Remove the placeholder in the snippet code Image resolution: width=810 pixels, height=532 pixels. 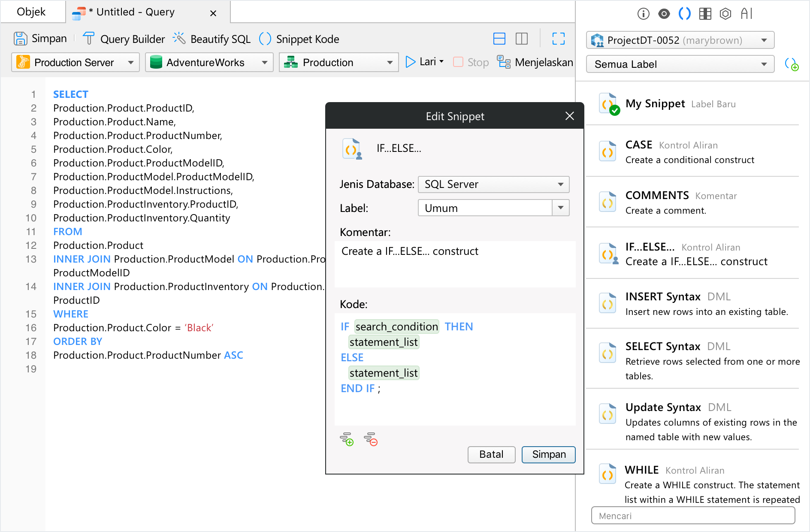[371, 439]
